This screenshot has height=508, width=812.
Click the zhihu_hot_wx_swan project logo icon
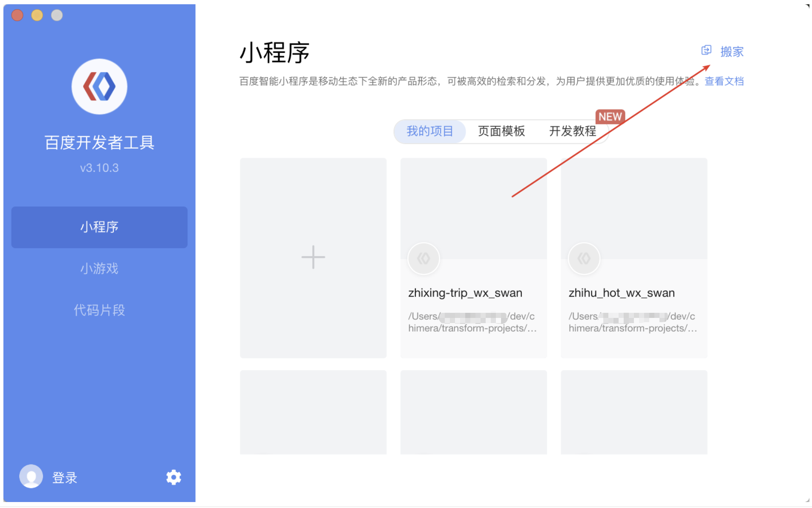[584, 258]
